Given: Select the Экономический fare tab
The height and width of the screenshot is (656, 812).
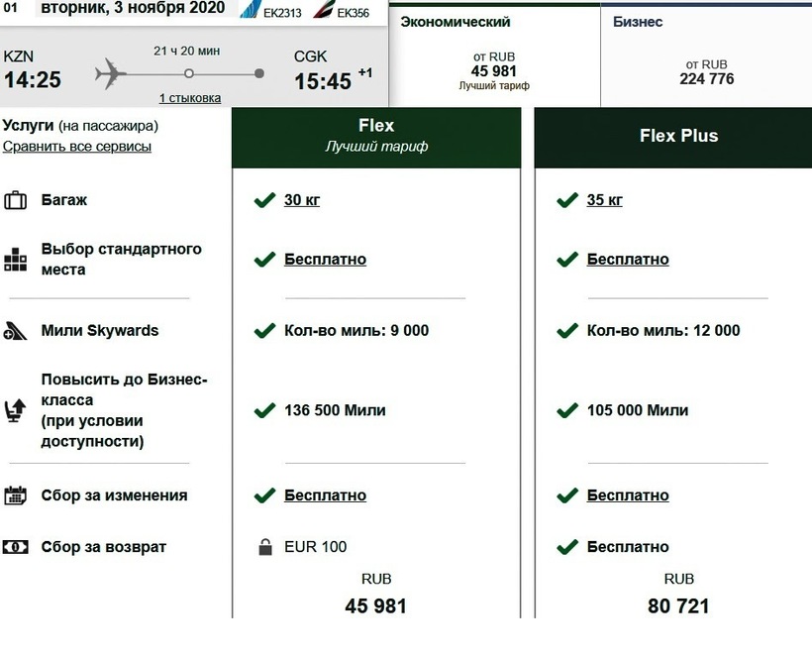Looking at the screenshot, I should (x=493, y=55).
